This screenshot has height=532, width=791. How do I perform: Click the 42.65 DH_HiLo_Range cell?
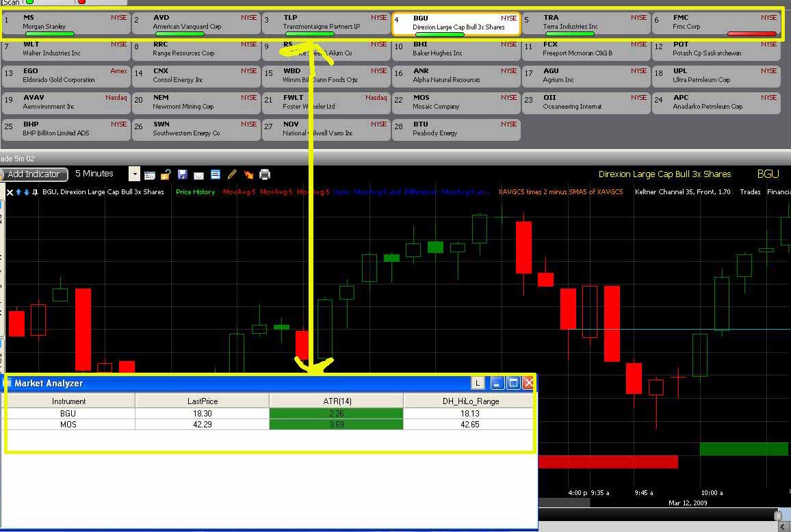click(x=470, y=425)
